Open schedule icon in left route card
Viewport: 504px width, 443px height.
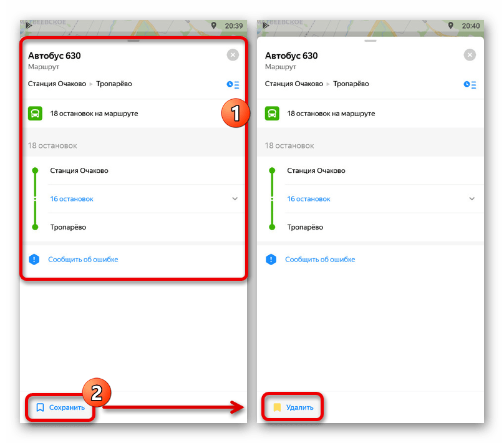(x=233, y=85)
